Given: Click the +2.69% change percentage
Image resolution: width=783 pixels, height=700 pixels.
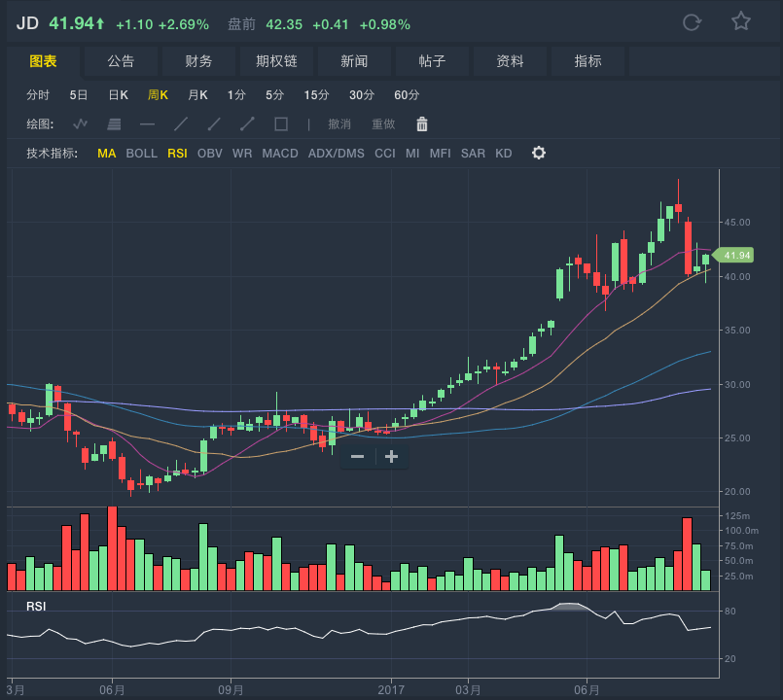Looking at the screenshot, I should [x=184, y=24].
